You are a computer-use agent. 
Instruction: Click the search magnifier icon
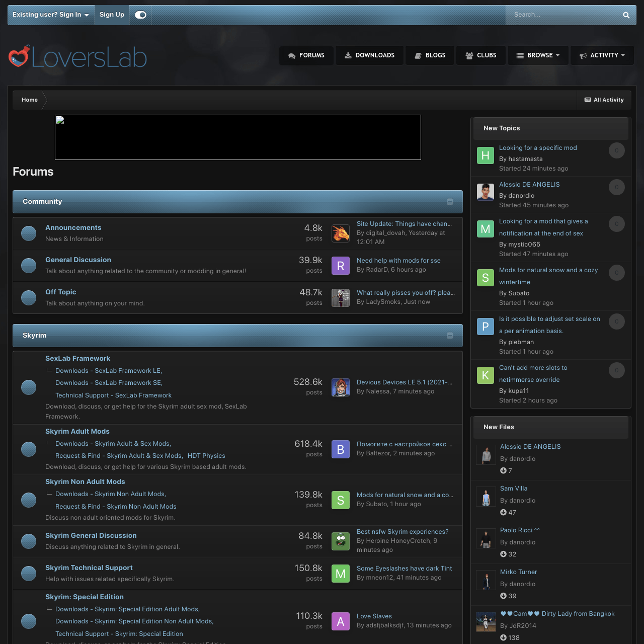pos(626,15)
